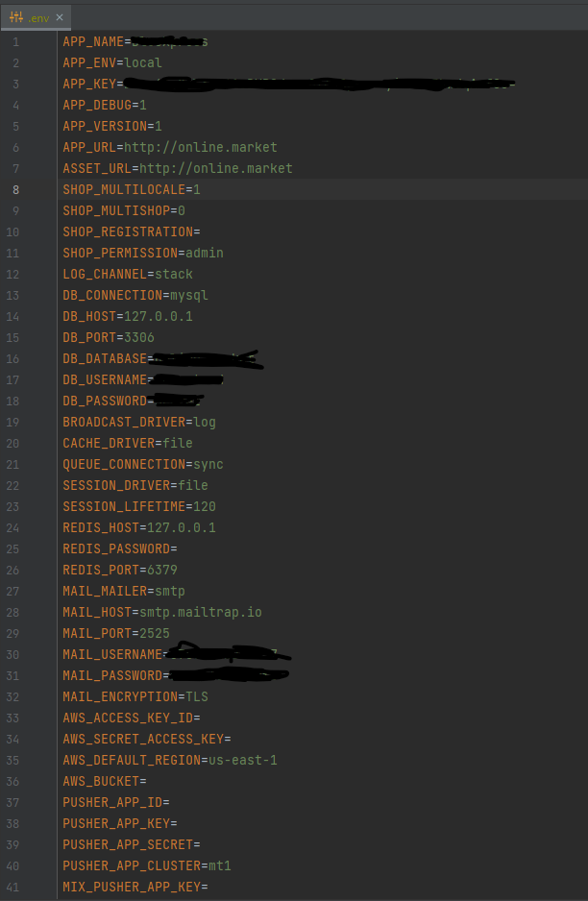Click APP_URL value http://online.market

point(201,148)
